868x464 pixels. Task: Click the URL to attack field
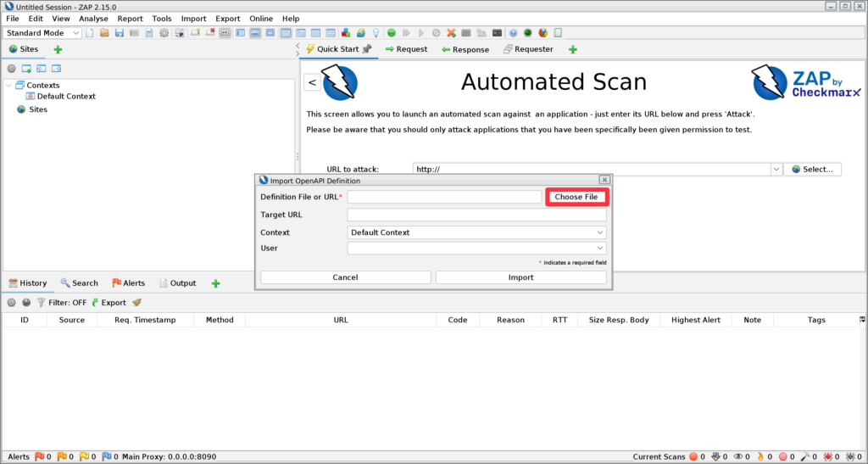[x=591, y=170]
